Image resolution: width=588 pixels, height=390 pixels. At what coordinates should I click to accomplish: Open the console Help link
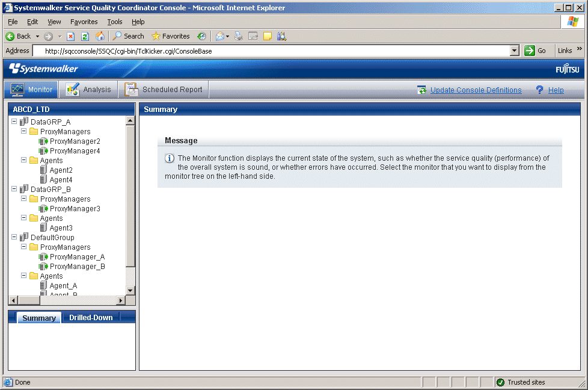pos(556,90)
